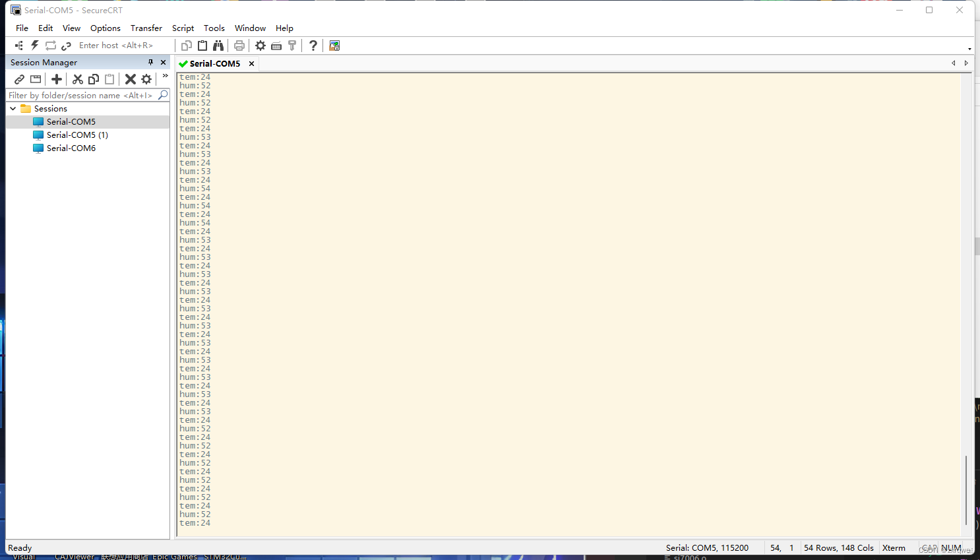Viewport: 980px width, 560px height.
Task: Click the last 'tem:24' terminal line
Action: [x=195, y=523]
